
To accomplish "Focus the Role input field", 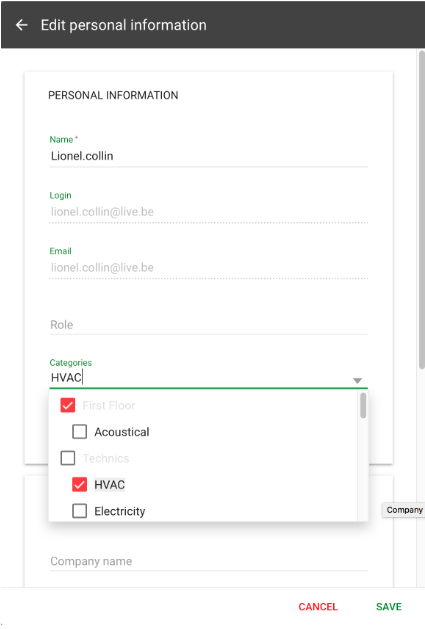I will [x=208, y=325].
